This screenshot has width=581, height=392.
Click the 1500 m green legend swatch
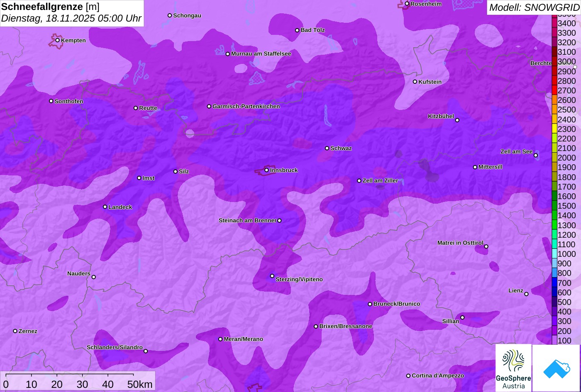click(554, 206)
